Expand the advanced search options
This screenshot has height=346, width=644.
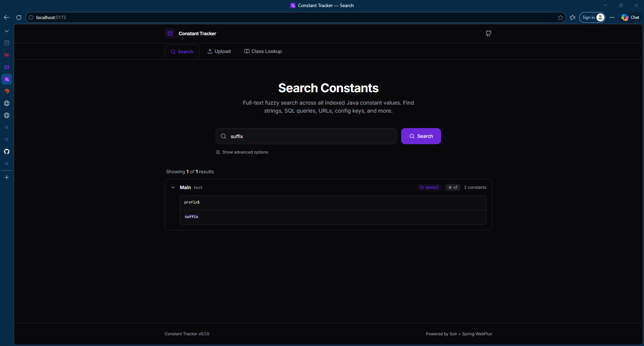click(242, 152)
